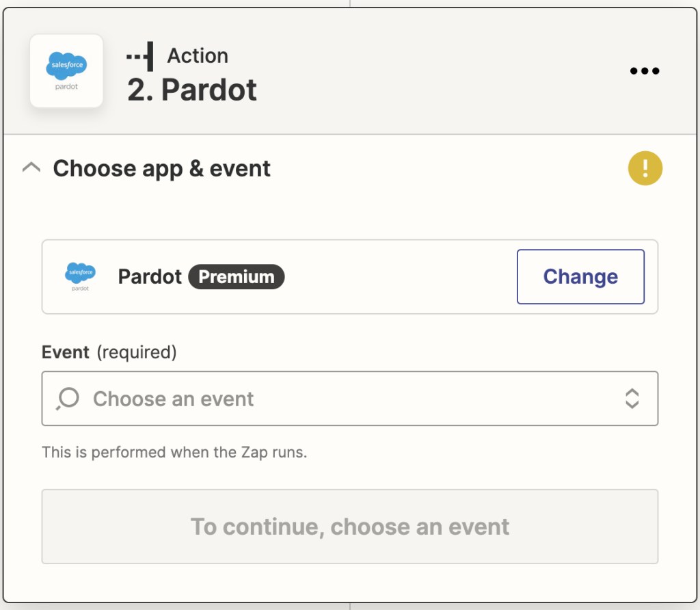Click the Action label text
Viewport: 700px width, 610px height.
click(x=198, y=55)
